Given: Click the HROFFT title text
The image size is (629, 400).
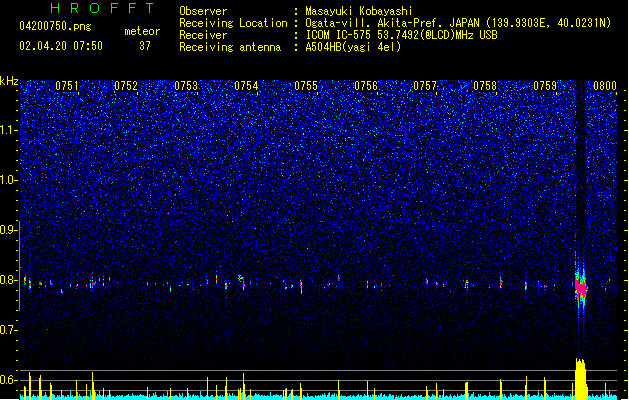Looking at the screenshot, I should tap(102, 8).
